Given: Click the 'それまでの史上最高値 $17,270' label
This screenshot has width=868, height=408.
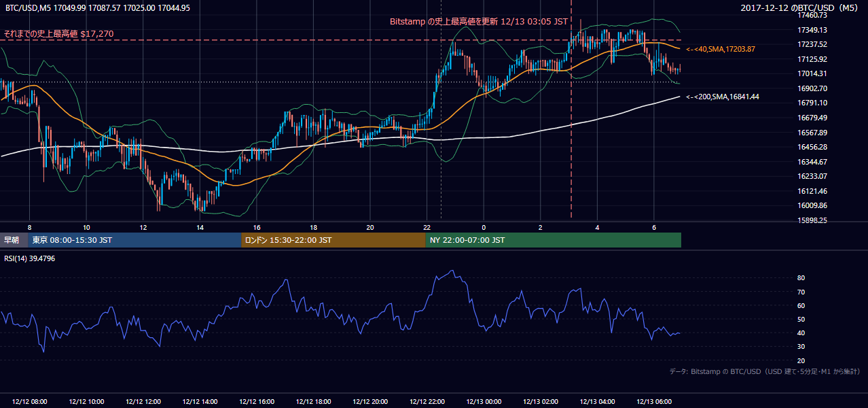Looking at the screenshot, I should coord(58,33).
